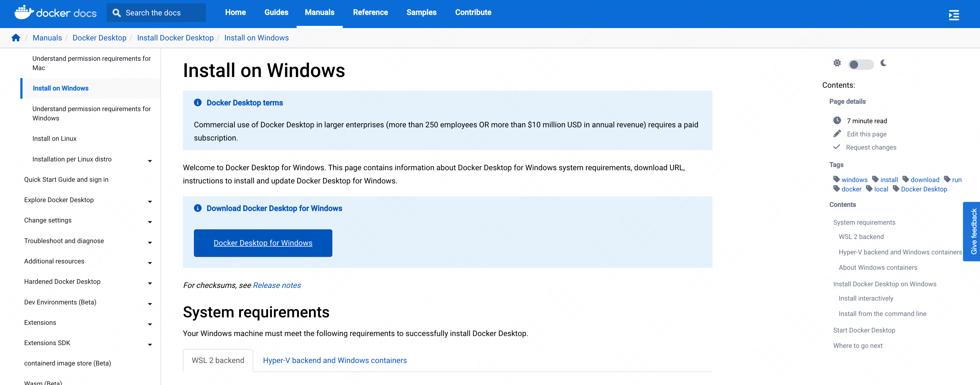The height and width of the screenshot is (385, 980).
Task: Open the Give feedback side tab
Action: [x=972, y=232]
